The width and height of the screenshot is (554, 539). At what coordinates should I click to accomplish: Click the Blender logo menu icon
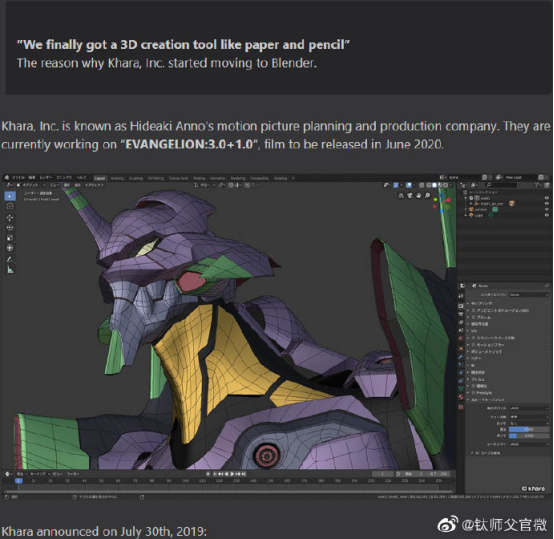(x=7, y=177)
